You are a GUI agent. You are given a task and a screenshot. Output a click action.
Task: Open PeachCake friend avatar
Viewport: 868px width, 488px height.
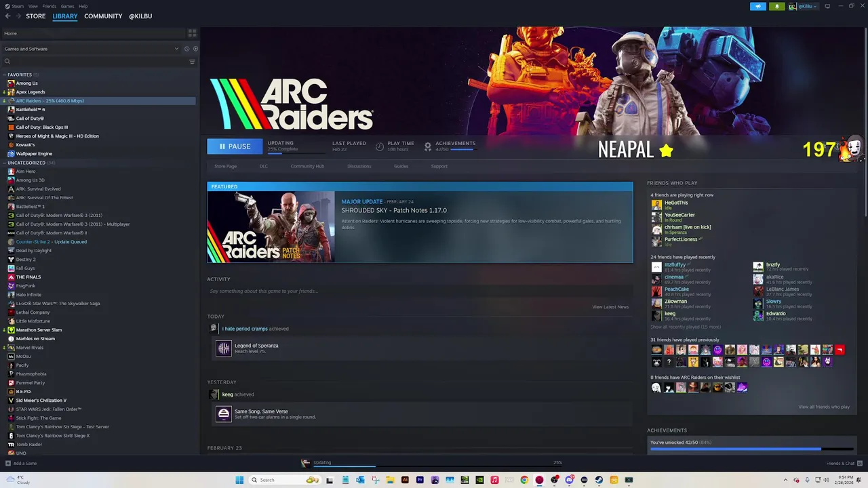tap(656, 291)
